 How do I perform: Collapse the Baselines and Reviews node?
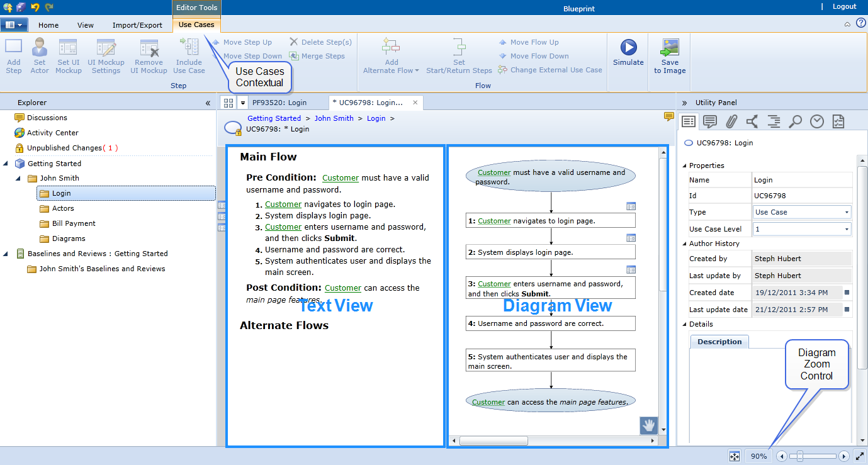[6, 254]
